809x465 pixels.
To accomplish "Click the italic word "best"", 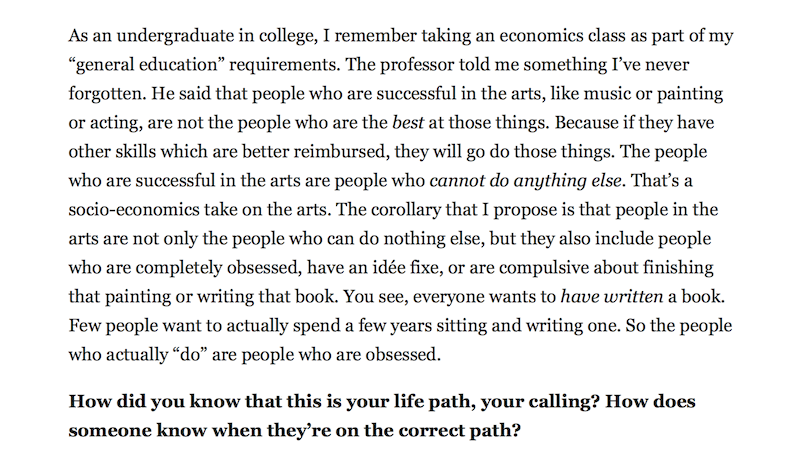I will 408,123.
